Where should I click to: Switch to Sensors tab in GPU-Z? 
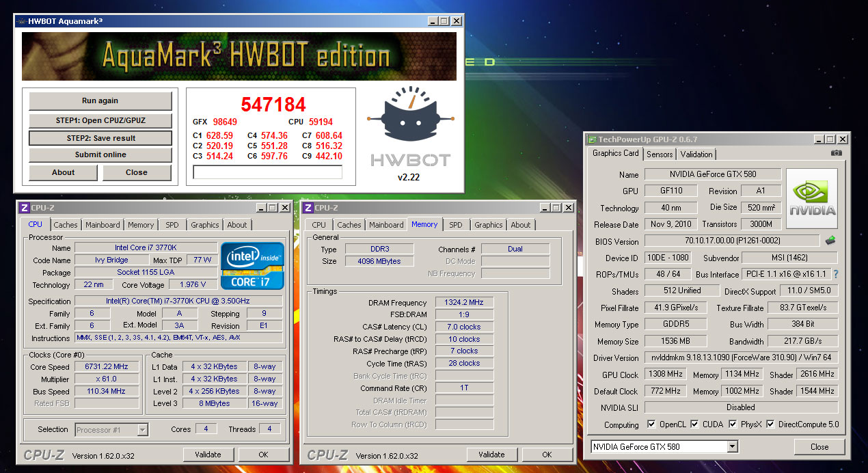pyautogui.click(x=660, y=154)
